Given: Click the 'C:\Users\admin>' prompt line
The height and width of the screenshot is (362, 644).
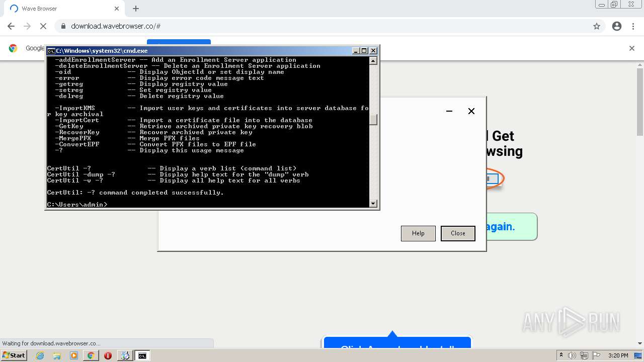Looking at the screenshot, I should [x=77, y=205].
